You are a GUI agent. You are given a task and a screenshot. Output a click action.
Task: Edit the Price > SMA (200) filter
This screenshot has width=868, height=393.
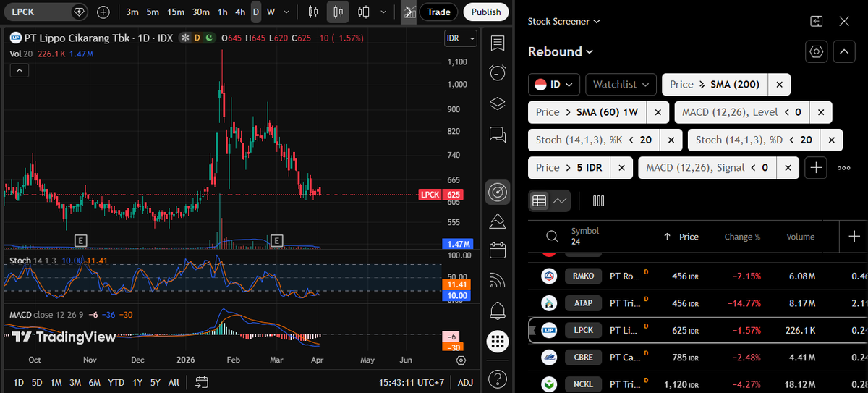tap(715, 85)
